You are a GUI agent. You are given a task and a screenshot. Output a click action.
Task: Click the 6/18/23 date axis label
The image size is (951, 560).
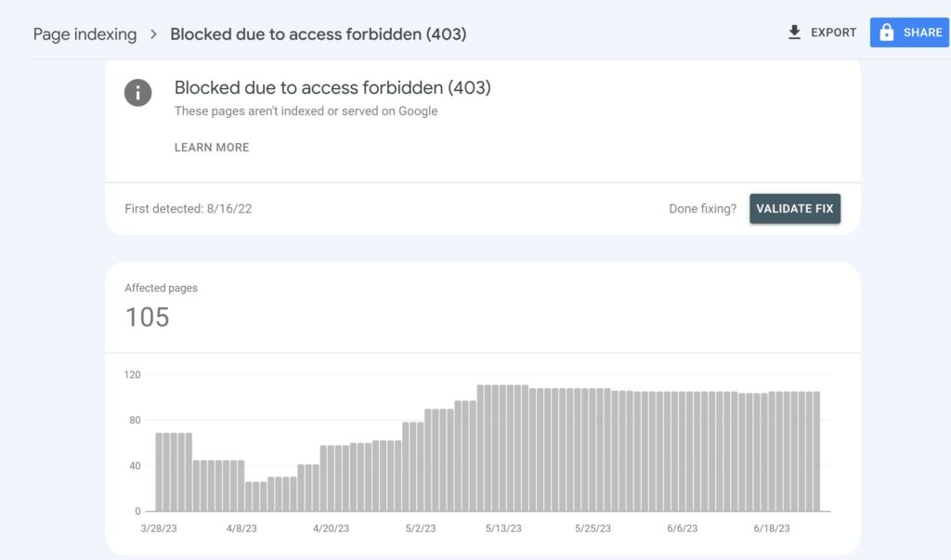[772, 527]
